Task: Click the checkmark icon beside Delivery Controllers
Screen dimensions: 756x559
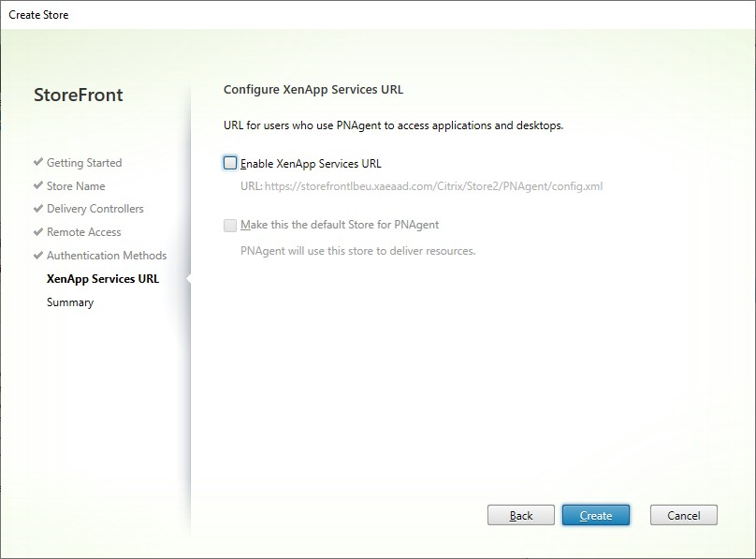Action: coord(38,209)
